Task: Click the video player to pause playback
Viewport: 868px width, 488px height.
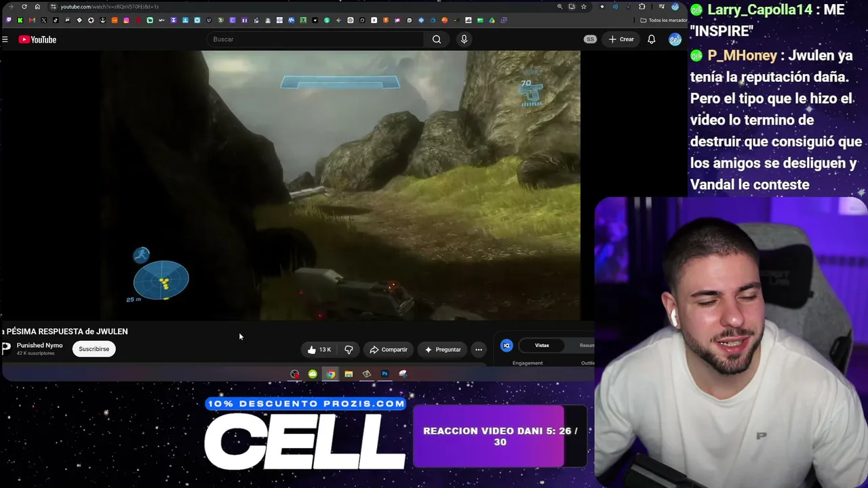Action: [290, 184]
